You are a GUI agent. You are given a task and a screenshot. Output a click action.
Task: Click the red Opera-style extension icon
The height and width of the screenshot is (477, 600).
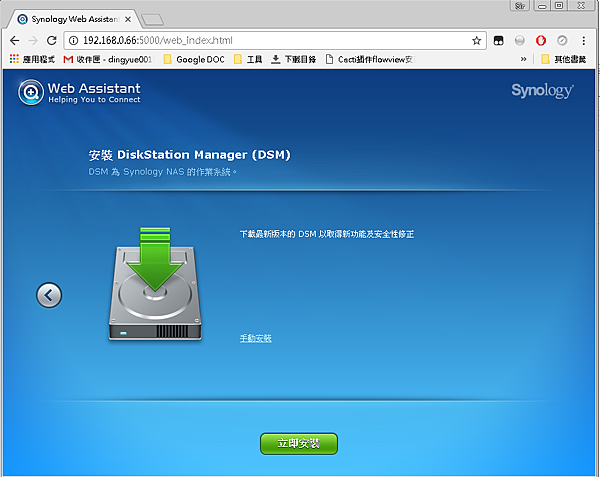(x=541, y=41)
